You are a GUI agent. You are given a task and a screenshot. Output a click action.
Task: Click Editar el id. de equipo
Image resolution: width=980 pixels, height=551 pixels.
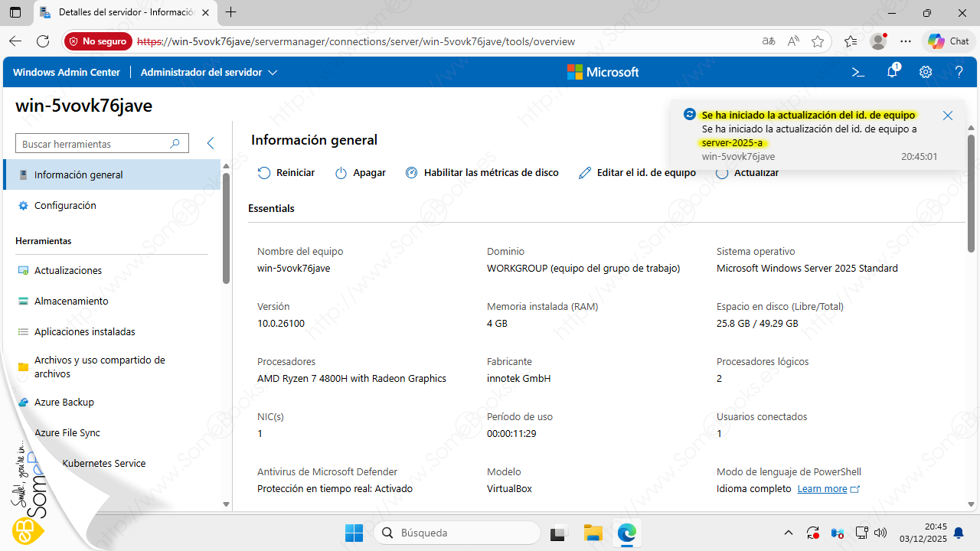(x=637, y=173)
